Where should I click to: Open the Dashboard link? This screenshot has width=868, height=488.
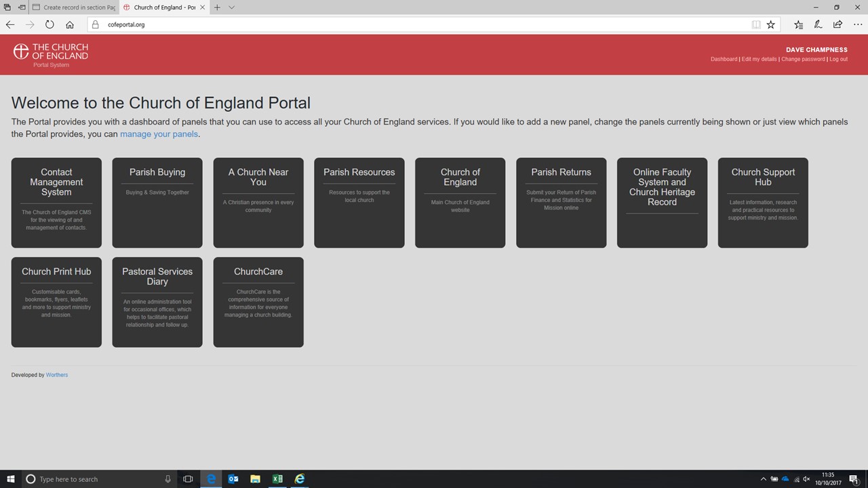tap(724, 59)
